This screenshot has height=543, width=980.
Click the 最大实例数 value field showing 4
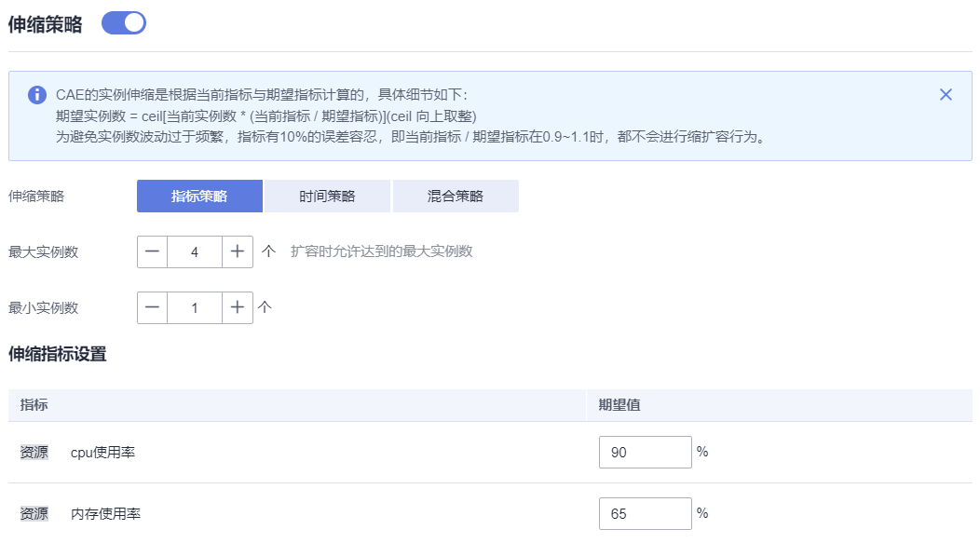[195, 251]
